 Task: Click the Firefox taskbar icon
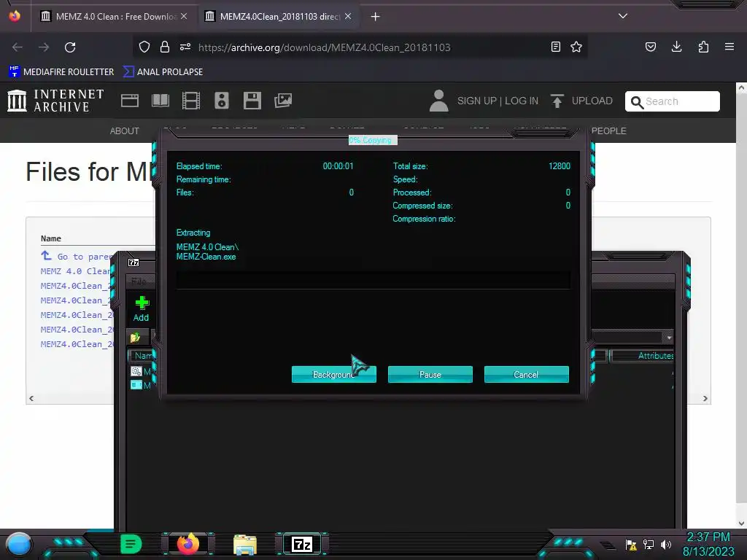click(188, 544)
